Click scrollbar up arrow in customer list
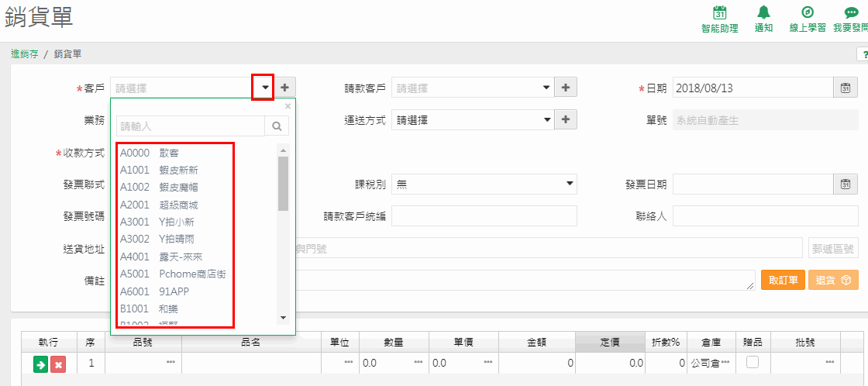Image resolution: width=868 pixels, height=386 pixels. pos(283,150)
